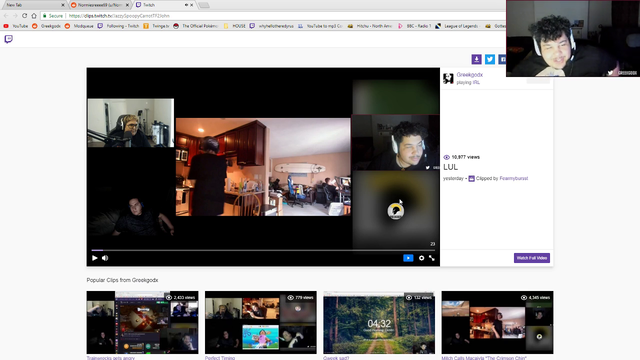The image size is (640, 360).
Task: Toggle fullscreen on the clip player
Action: [432, 258]
